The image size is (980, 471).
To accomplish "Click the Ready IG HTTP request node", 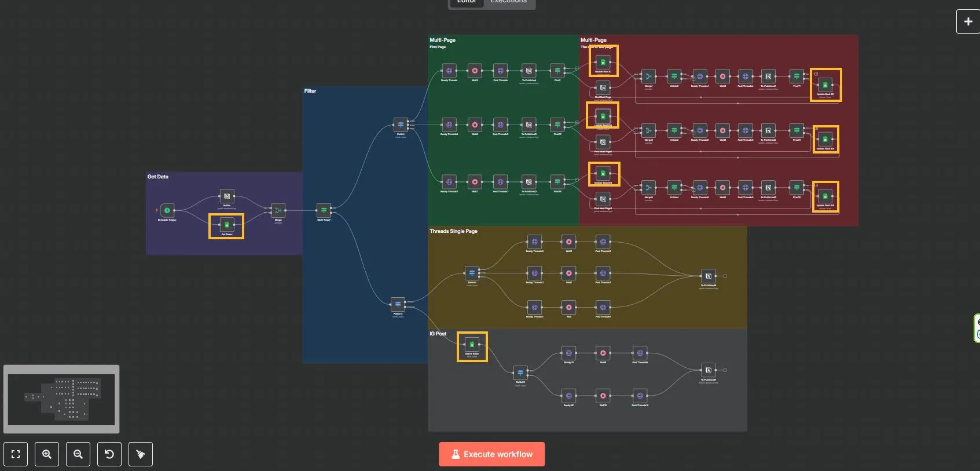I will click(568, 353).
